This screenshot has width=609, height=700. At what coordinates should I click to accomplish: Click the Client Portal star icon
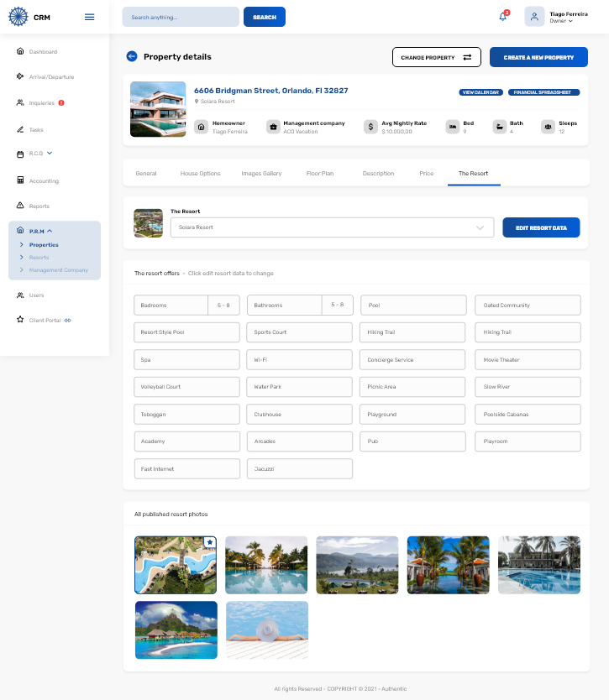(x=20, y=319)
